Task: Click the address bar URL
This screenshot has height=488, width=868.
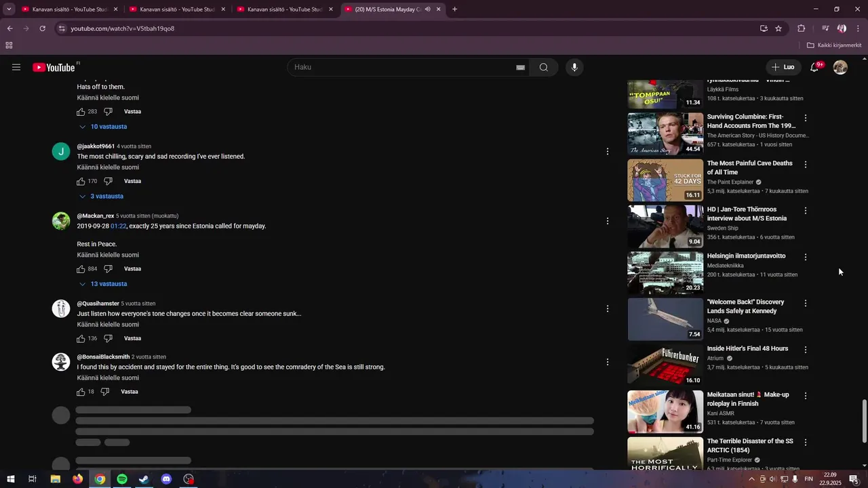Action: pos(122,28)
